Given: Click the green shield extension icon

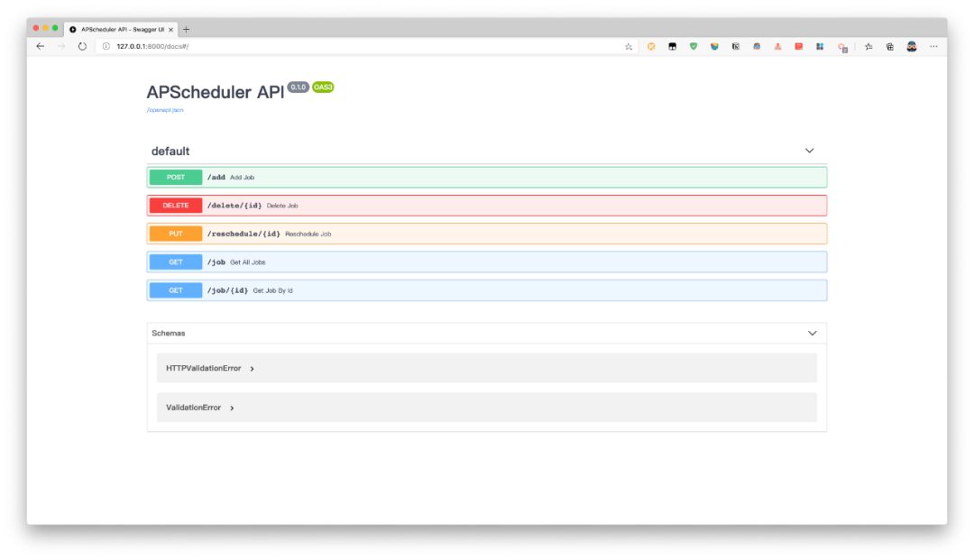Looking at the screenshot, I should coord(694,46).
